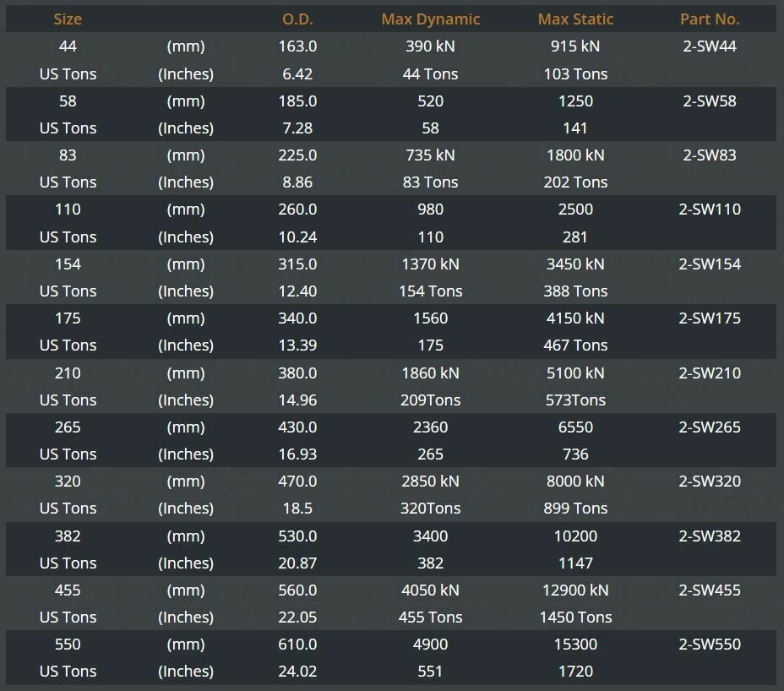Click the 390 kN max dynamic cell
Screen dimensions: 784x691
coord(430,46)
